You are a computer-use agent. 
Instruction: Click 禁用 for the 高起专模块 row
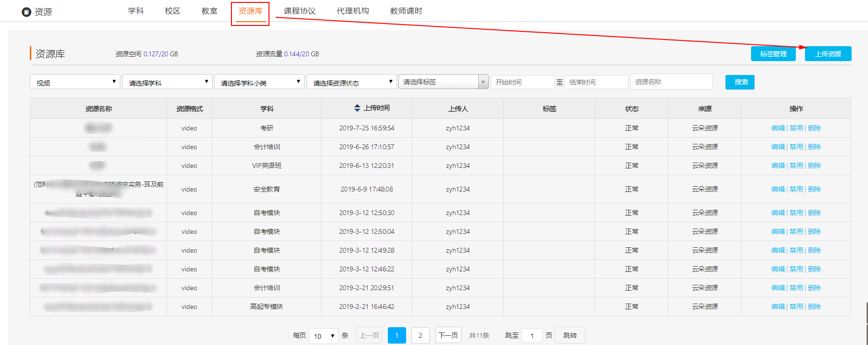(796, 307)
